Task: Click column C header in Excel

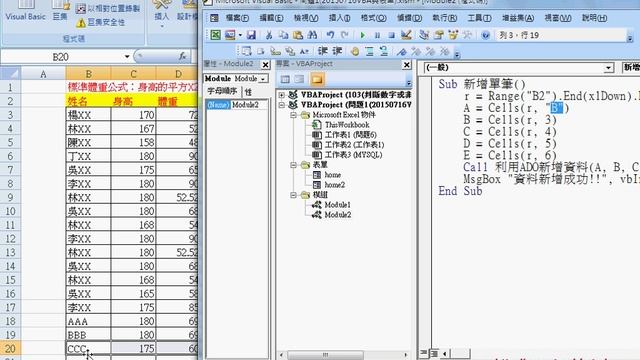Action: [133, 74]
